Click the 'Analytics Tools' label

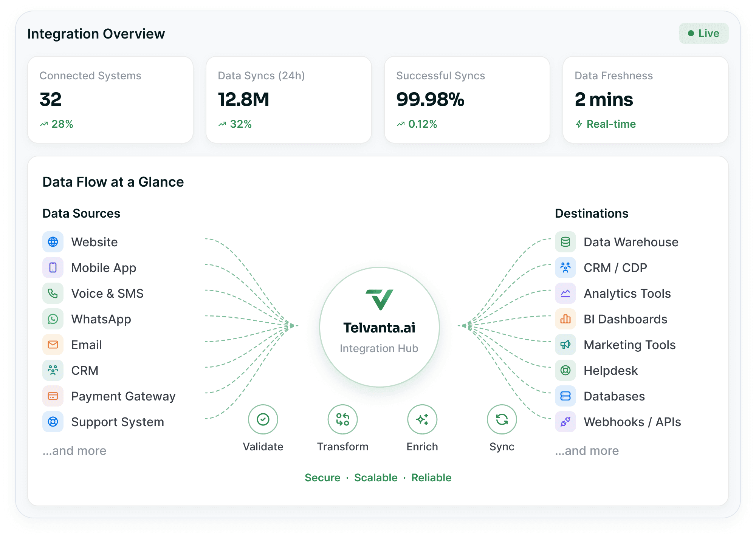(627, 294)
